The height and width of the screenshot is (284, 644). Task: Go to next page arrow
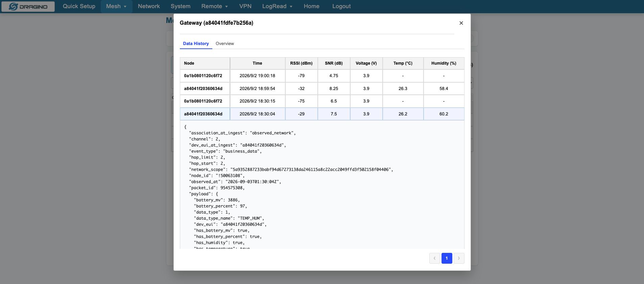459,258
